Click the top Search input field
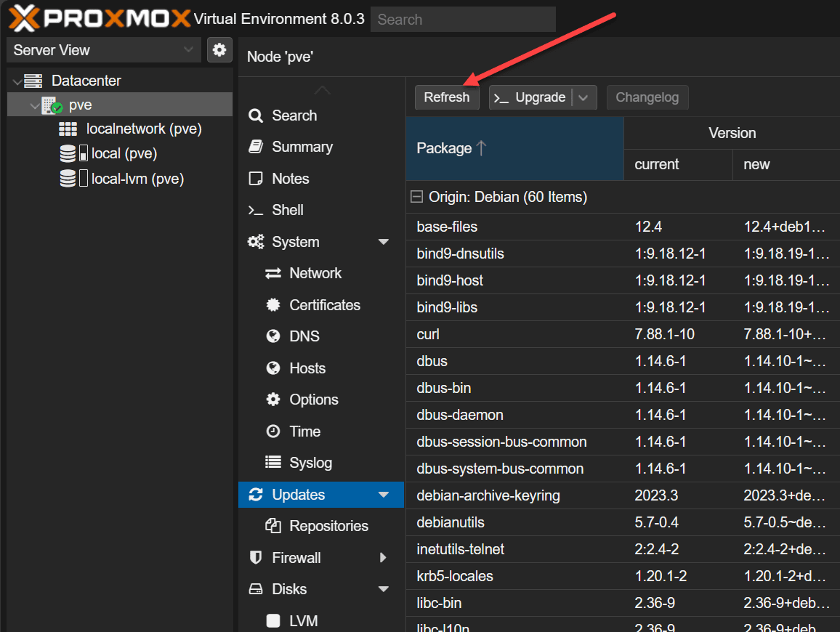 [463, 20]
